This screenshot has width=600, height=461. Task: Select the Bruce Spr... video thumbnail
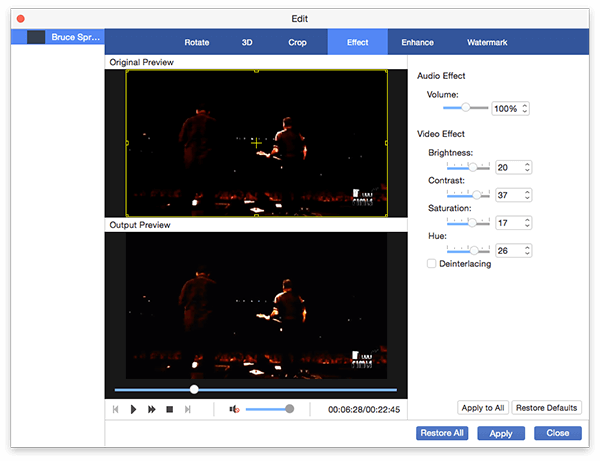36,37
